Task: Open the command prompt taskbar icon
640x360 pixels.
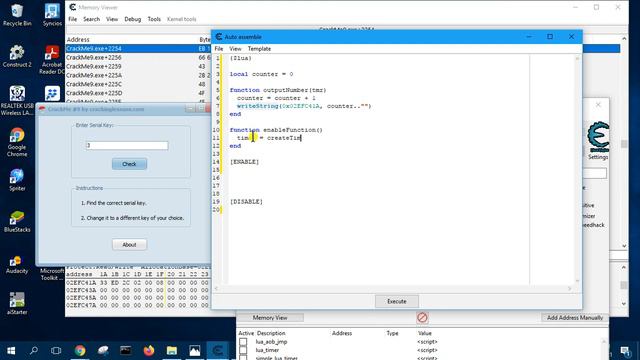Action: click(126, 351)
